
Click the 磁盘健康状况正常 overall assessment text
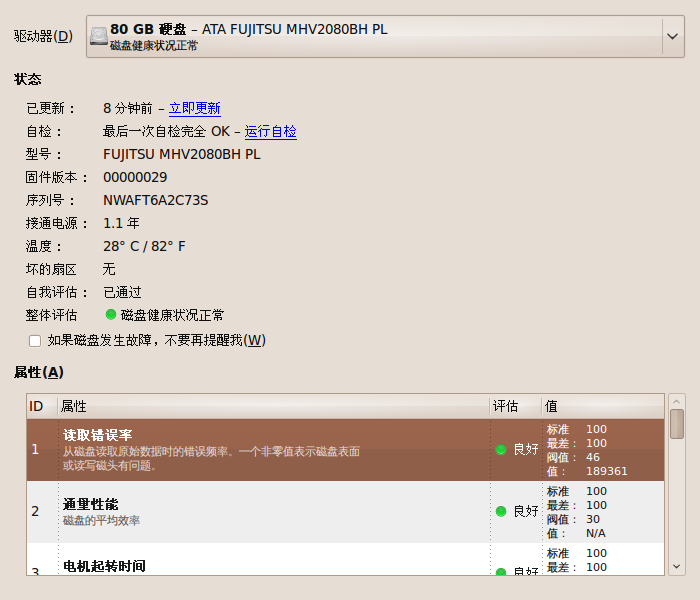172,315
